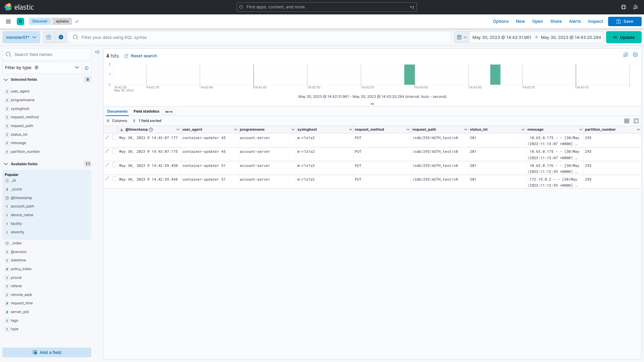Open the saved filters menu icon

49,37
